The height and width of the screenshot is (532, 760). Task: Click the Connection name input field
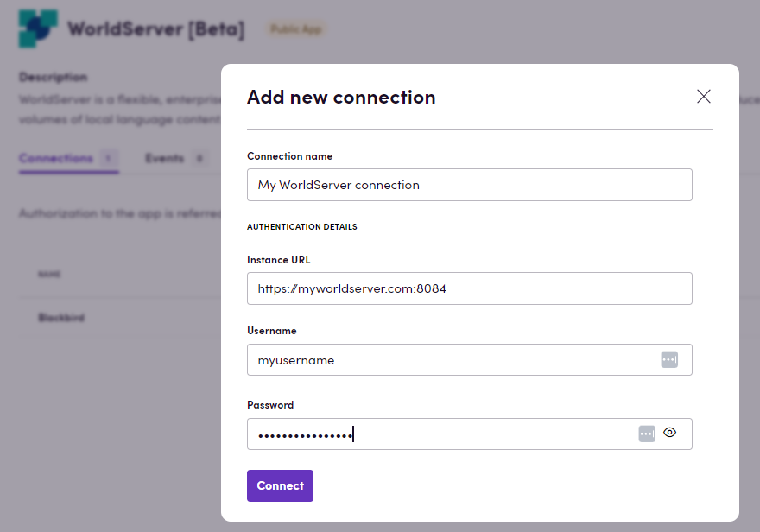[x=469, y=185]
